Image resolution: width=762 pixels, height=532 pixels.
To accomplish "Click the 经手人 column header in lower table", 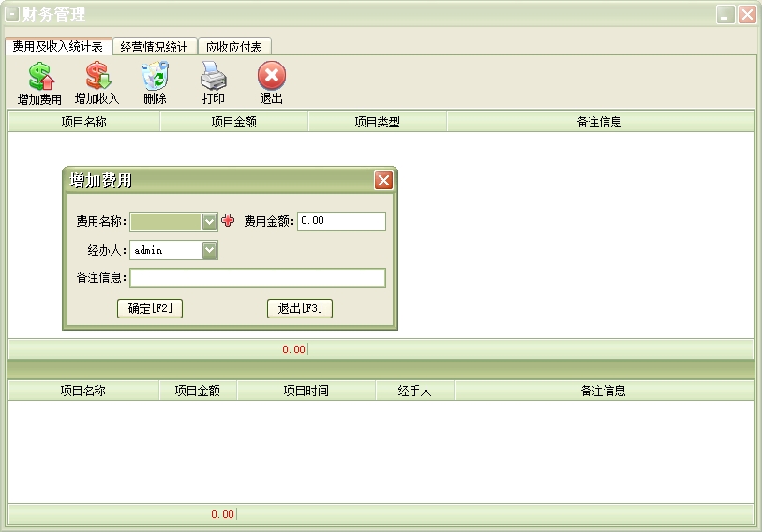I will pyautogui.click(x=414, y=391).
